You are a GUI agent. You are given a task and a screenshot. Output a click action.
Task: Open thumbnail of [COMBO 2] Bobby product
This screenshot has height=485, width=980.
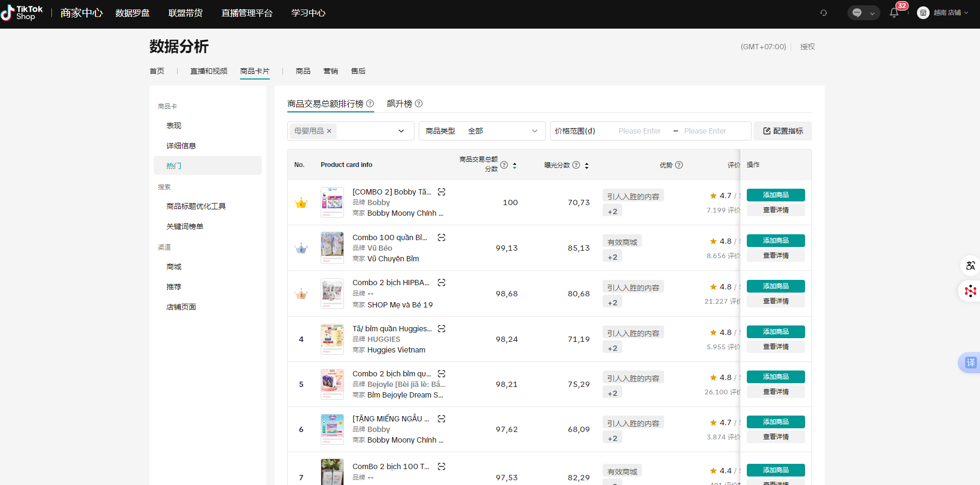point(332,202)
